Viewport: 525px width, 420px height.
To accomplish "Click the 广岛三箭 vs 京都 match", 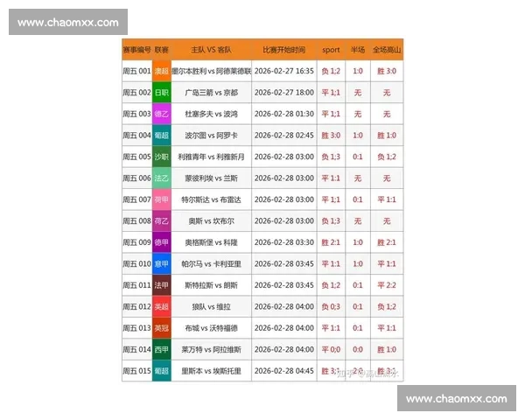I will [x=211, y=93].
